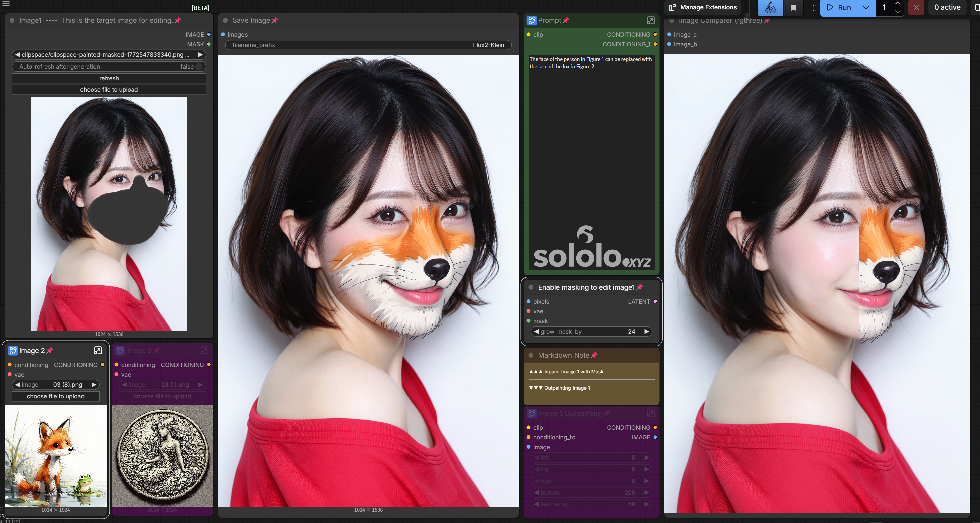Viewport: 980px width, 523px height.
Task: Click the bookmark icon in the top toolbar
Action: (x=794, y=8)
